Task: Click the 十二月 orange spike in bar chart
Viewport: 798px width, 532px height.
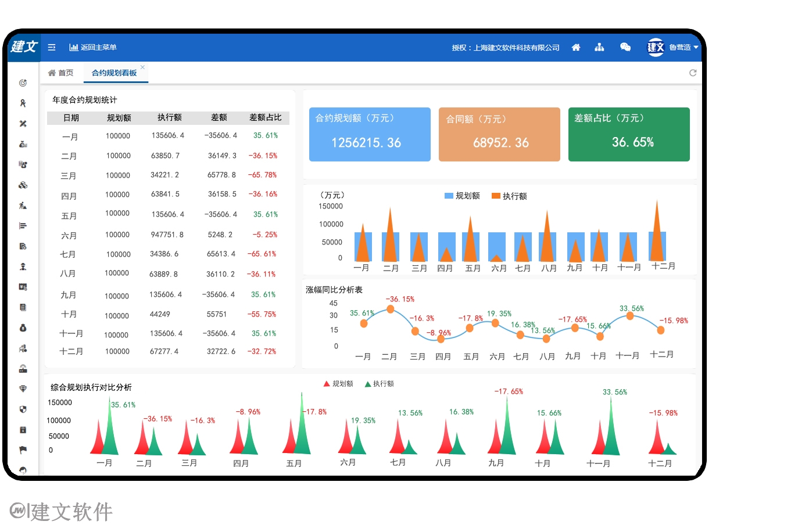Action: tap(657, 231)
